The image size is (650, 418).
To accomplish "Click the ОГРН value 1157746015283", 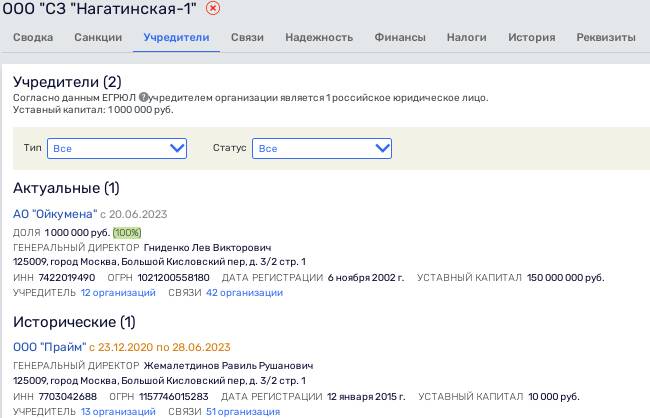I will coord(174,396).
